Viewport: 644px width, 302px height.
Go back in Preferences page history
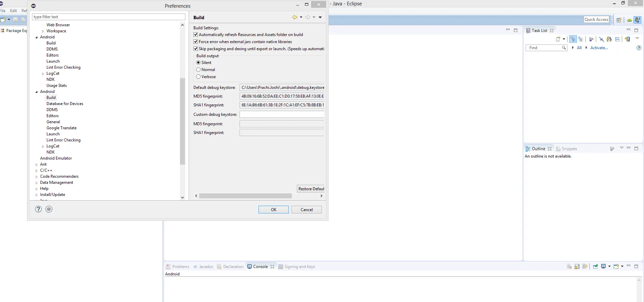coord(295,17)
